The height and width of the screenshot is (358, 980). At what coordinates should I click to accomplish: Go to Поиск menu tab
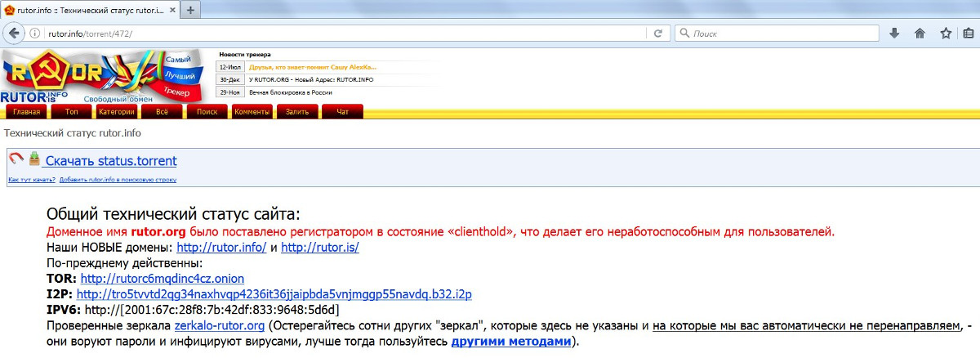coord(207,112)
